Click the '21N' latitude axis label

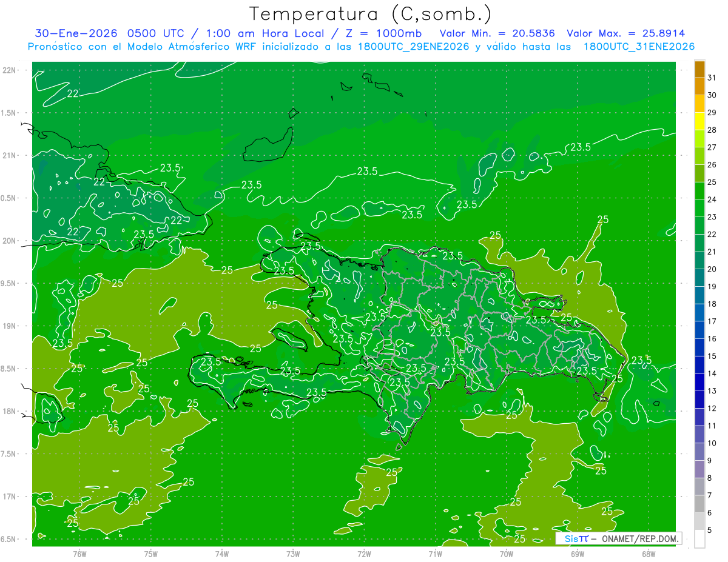click(8, 155)
